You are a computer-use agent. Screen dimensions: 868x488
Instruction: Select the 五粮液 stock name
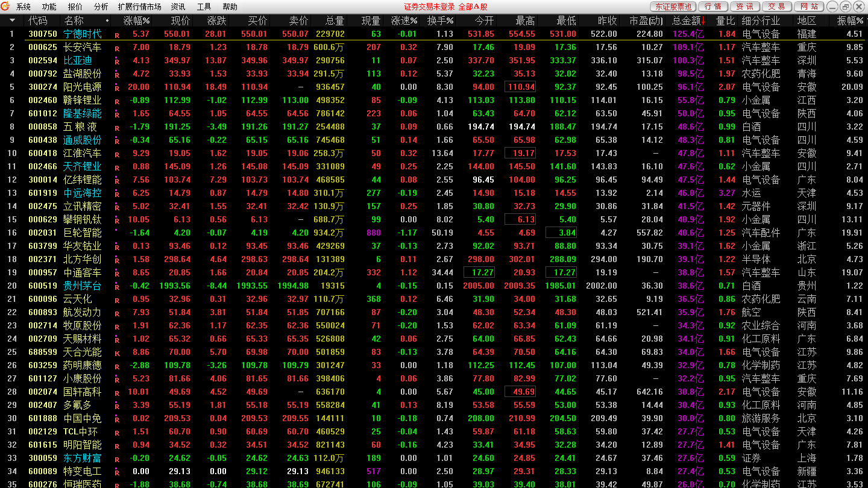click(80, 127)
